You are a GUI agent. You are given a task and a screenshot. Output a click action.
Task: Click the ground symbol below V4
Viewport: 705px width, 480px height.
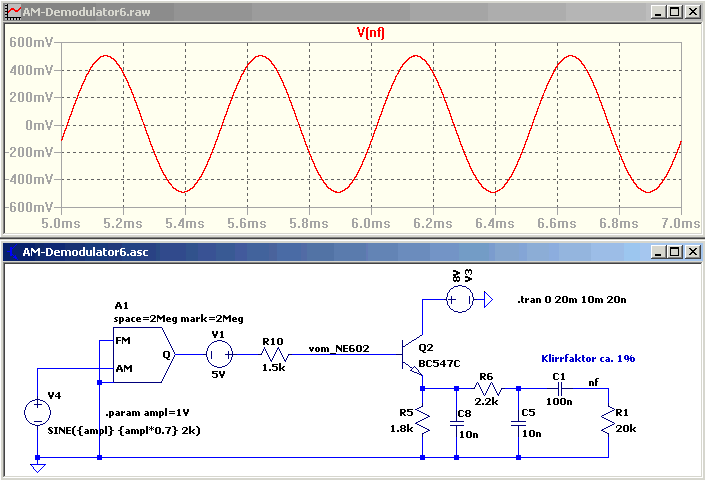(x=38, y=468)
